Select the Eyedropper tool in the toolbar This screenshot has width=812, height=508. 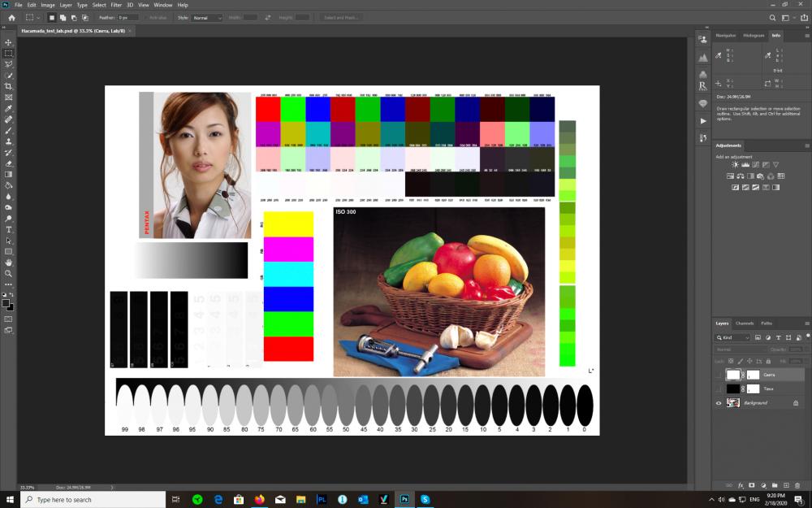click(x=8, y=108)
